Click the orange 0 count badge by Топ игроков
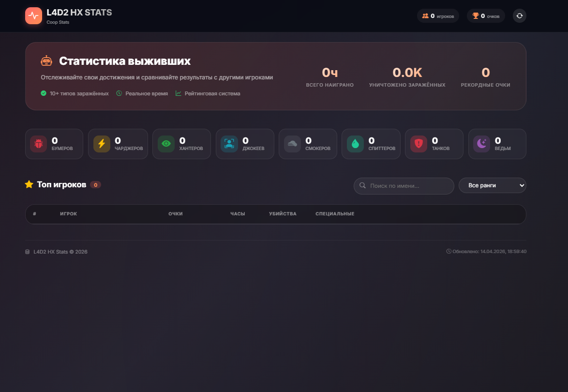 96,185
